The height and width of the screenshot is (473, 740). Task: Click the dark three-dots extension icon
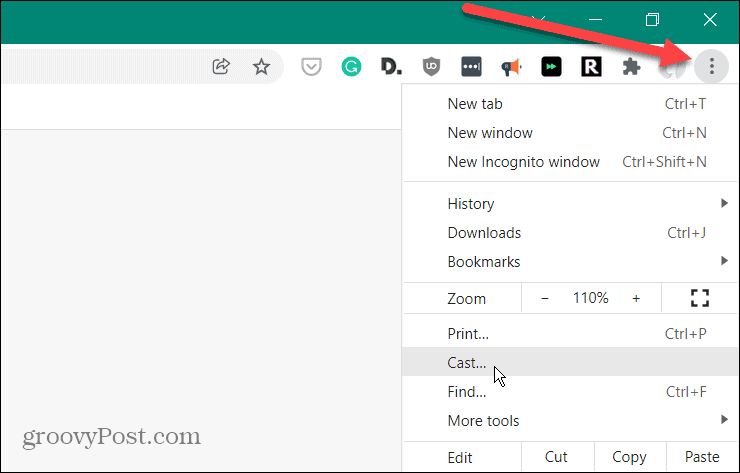tap(471, 67)
